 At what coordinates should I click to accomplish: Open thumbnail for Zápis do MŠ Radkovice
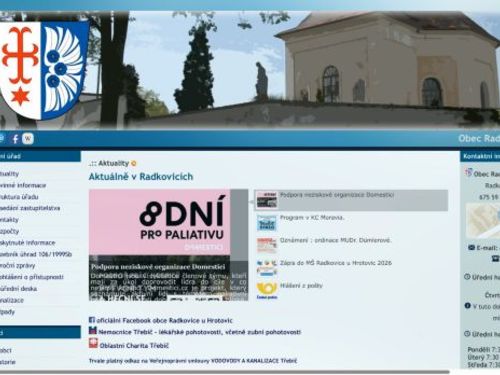tap(267, 268)
